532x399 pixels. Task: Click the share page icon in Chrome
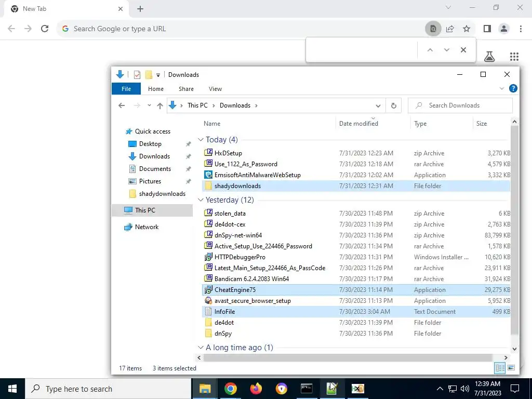tap(450, 29)
